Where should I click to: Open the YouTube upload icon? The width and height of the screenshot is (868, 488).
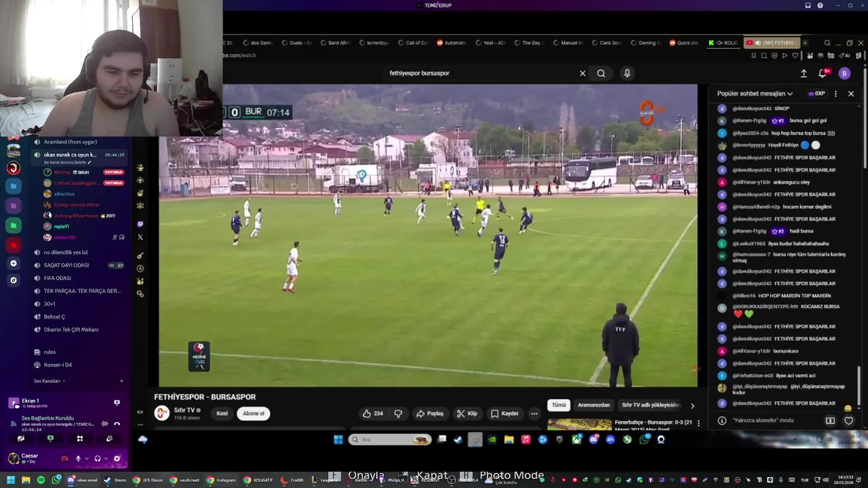click(x=804, y=73)
